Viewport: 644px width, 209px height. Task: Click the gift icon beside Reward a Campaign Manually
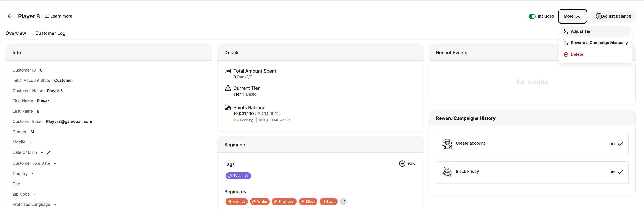coord(566,43)
